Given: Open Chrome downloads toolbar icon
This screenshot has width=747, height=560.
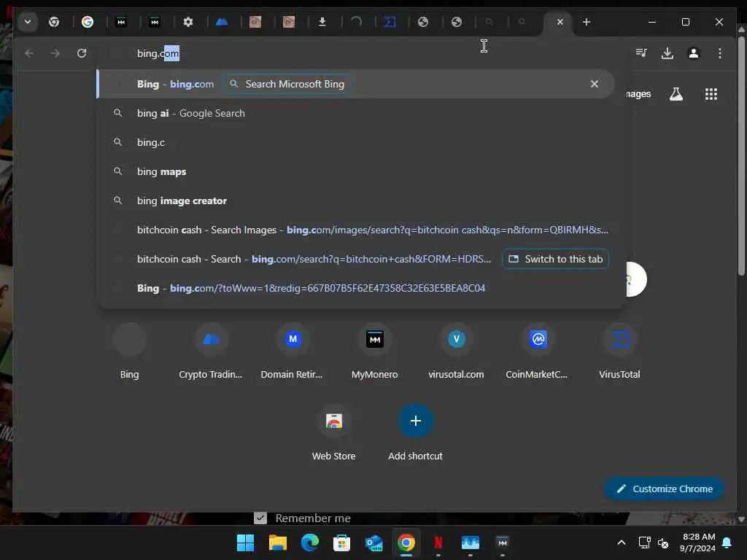Looking at the screenshot, I should [x=667, y=52].
